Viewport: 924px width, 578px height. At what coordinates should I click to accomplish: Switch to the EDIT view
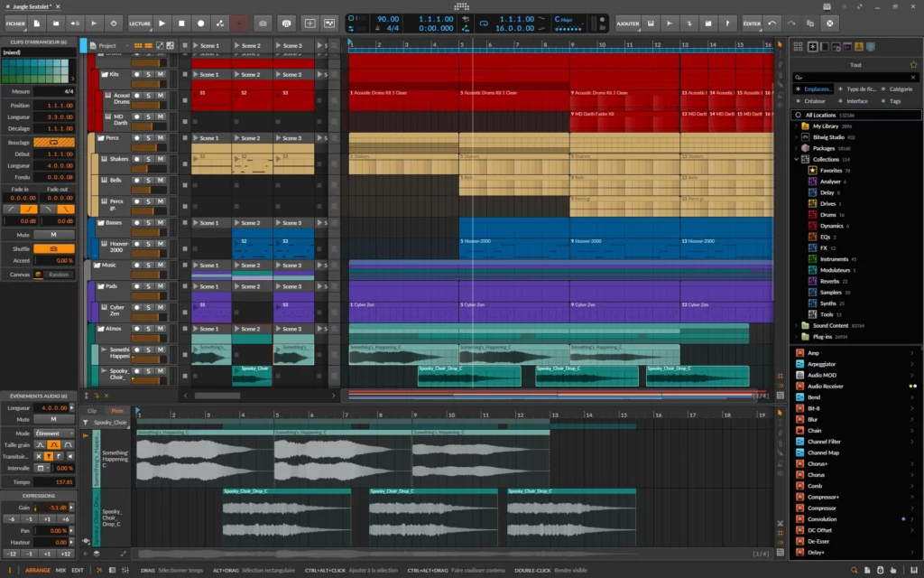coord(78,571)
